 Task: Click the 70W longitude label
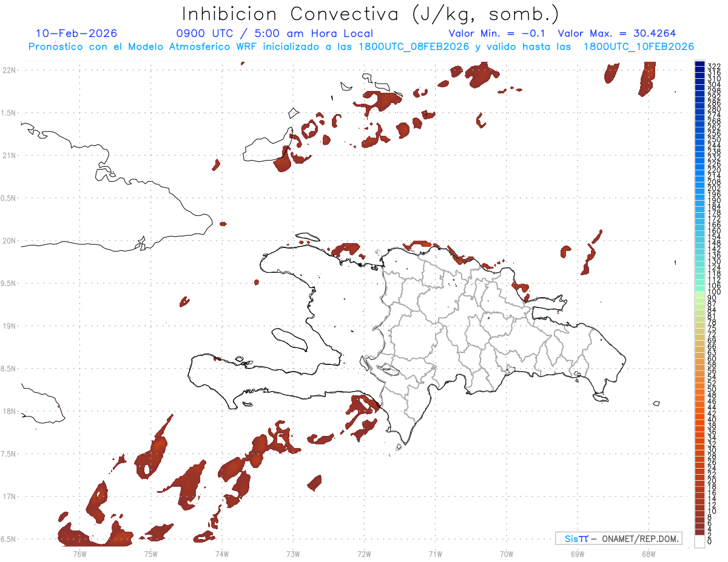click(x=507, y=554)
